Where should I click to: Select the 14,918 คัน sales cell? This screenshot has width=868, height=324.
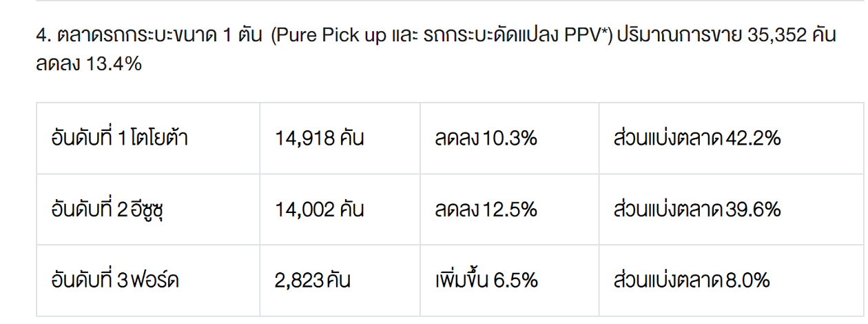point(319,139)
